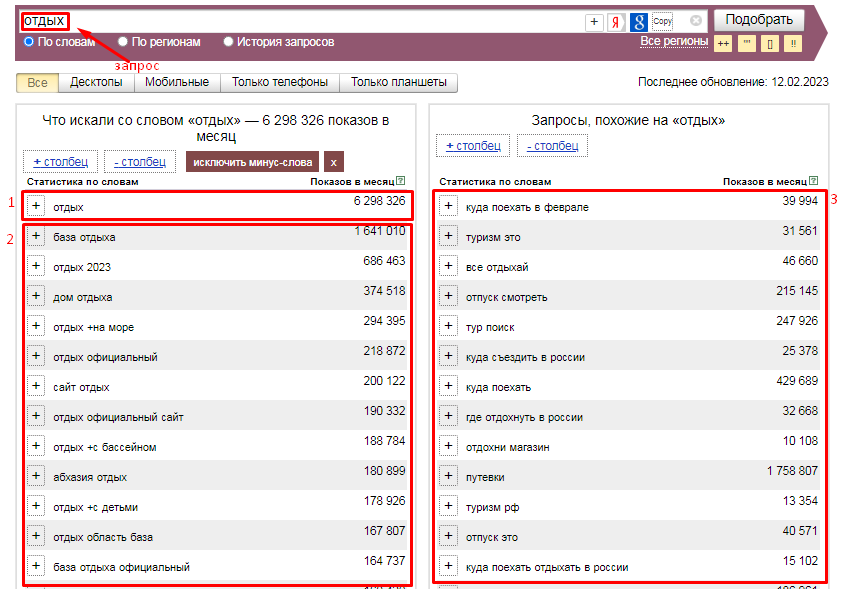
Task: Switch to the 'Только планшеты' tab
Action: click(x=398, y=83)
